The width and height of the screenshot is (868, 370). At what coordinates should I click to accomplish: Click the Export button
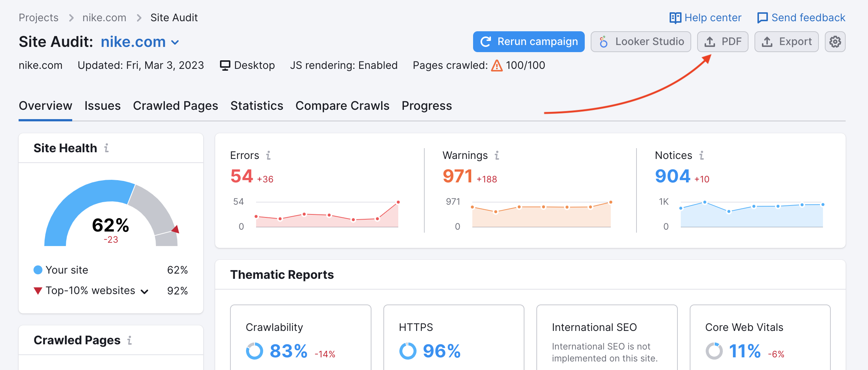click(x=786, y=42)
